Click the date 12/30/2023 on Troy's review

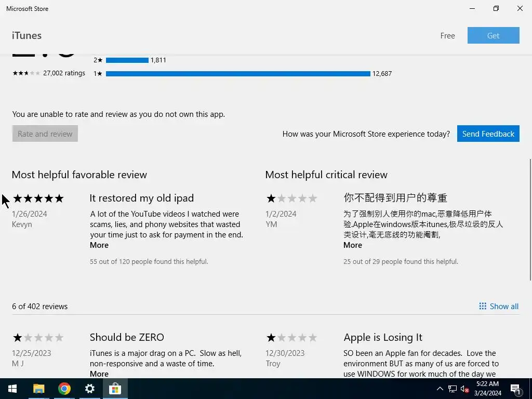[x=285, y=353]
